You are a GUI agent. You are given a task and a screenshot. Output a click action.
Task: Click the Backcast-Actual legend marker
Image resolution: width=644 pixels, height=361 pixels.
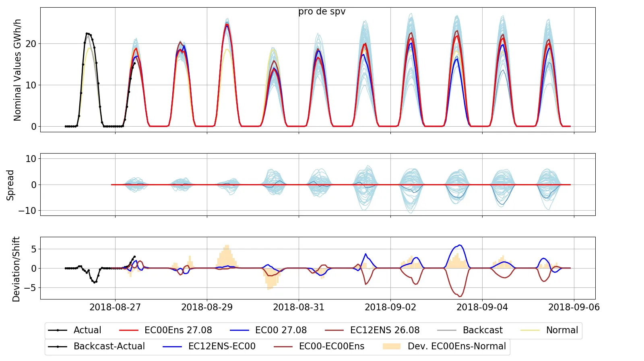58,347
